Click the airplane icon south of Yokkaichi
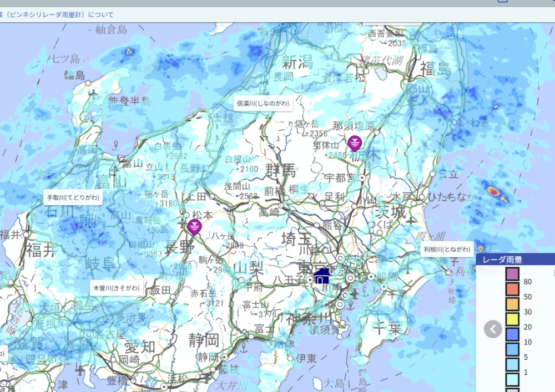555x392 pixels. (x=81, y=369)
